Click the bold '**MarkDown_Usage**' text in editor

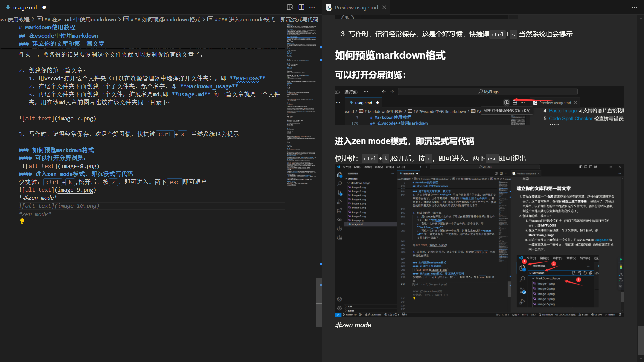(209, 86)
